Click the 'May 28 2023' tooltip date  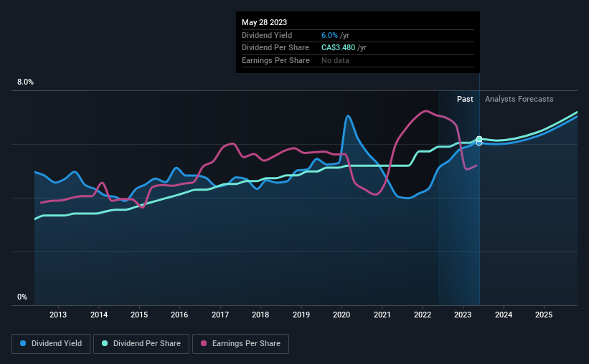click(x=265, y=22)
